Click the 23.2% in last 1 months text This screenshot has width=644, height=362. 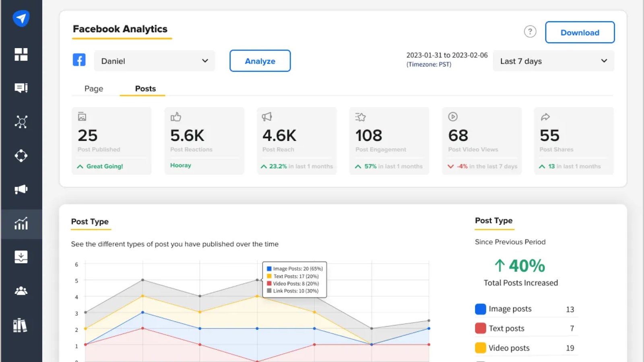[x=301, y=166]
